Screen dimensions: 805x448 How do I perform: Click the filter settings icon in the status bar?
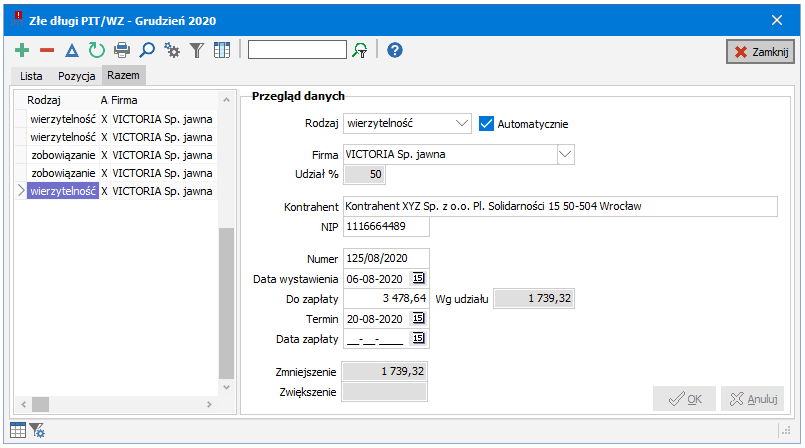(37, 431)
